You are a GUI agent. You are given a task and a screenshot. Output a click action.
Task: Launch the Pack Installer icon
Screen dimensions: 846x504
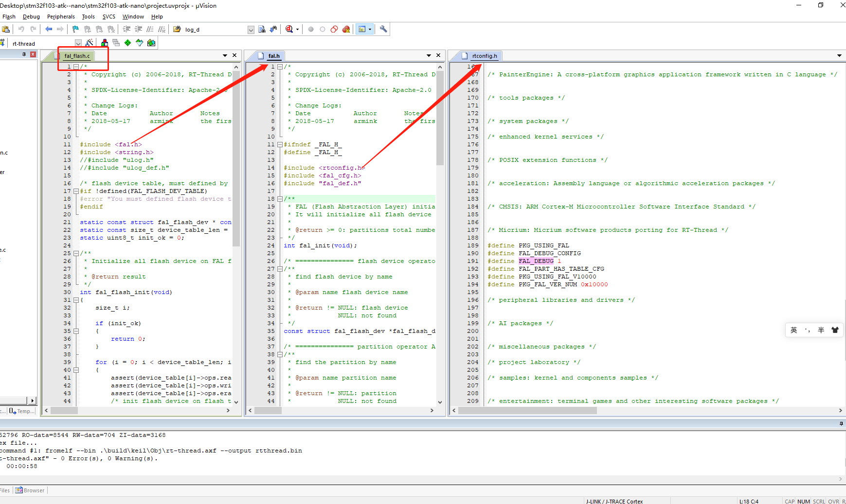(151, 43)
